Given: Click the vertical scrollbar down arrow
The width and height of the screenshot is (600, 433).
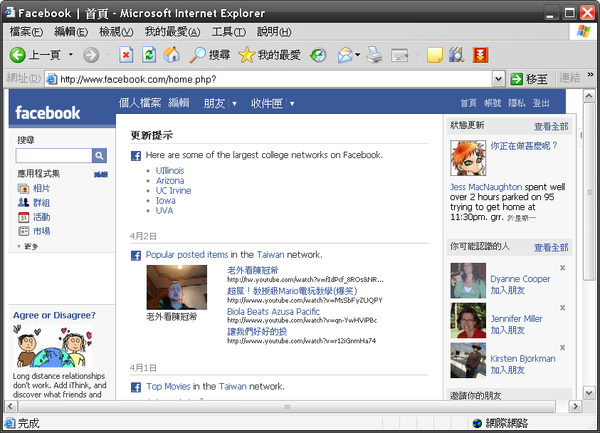Looking at the screenshot, I should click(589, 392).
